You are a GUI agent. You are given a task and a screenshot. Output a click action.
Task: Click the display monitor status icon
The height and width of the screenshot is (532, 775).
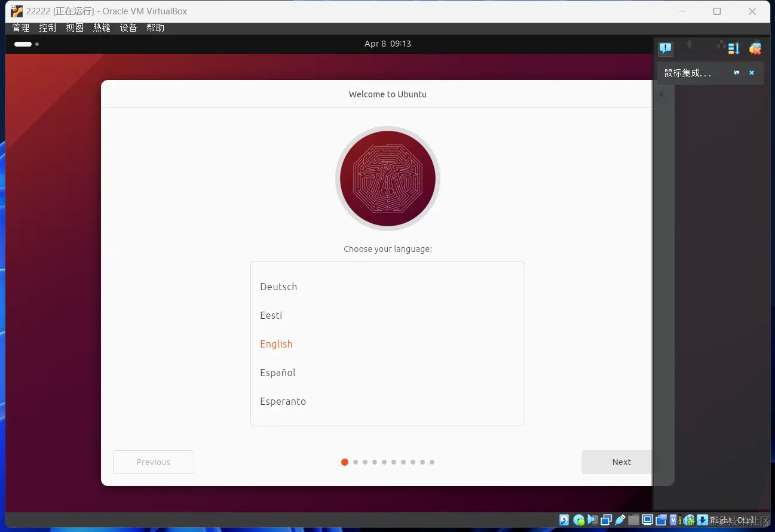pos(647,520)
